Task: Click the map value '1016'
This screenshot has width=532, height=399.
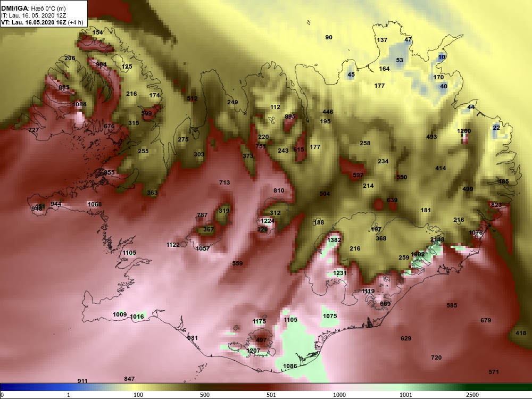Action: pyautogui.click(x=137, y=317)
